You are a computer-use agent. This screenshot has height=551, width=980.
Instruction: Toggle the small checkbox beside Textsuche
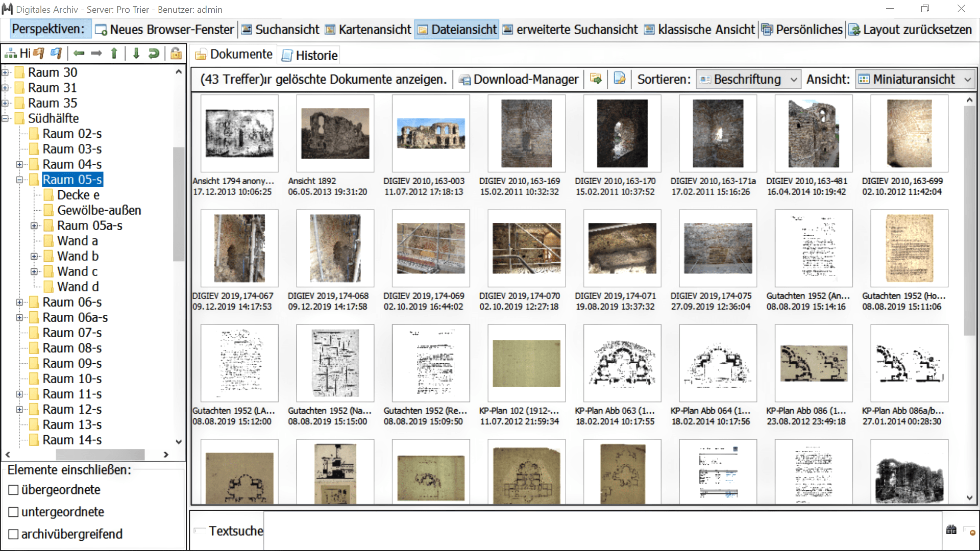point(199,531)
